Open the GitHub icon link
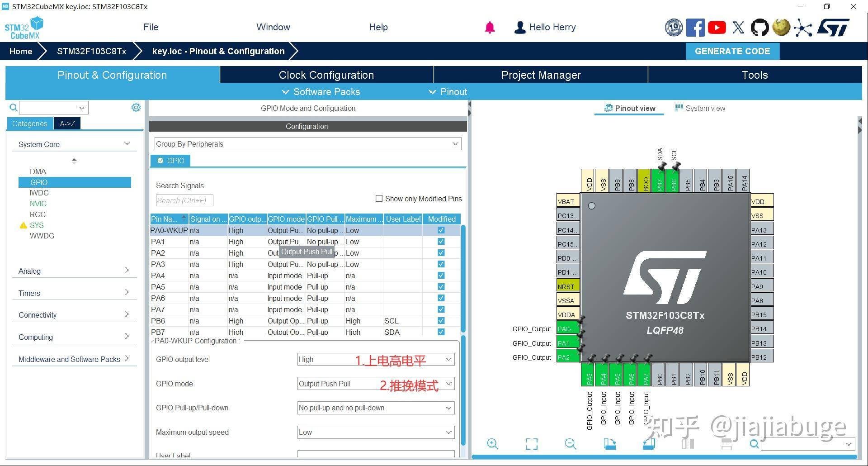Viewport: 868px width, 466px height. (x=759, y=28)
